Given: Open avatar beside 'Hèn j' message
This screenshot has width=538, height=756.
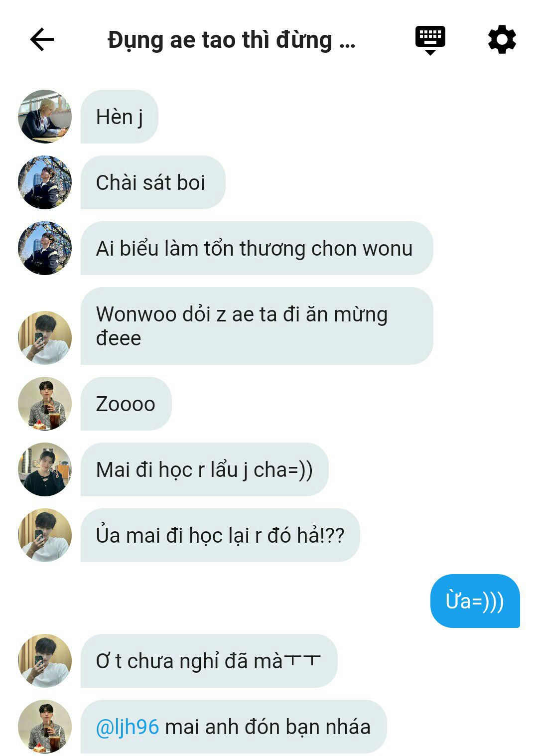Looking at the screenshot, I should [45, 117].
